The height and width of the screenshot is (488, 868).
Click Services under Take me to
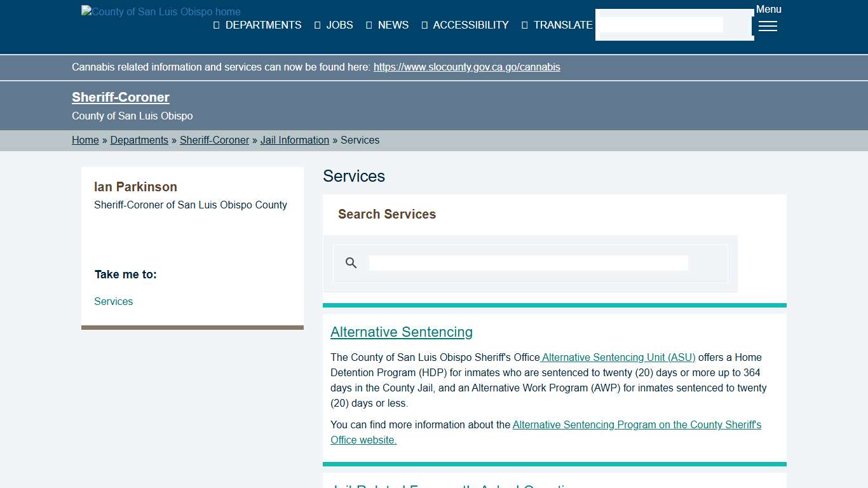click(x=113, y=301)
